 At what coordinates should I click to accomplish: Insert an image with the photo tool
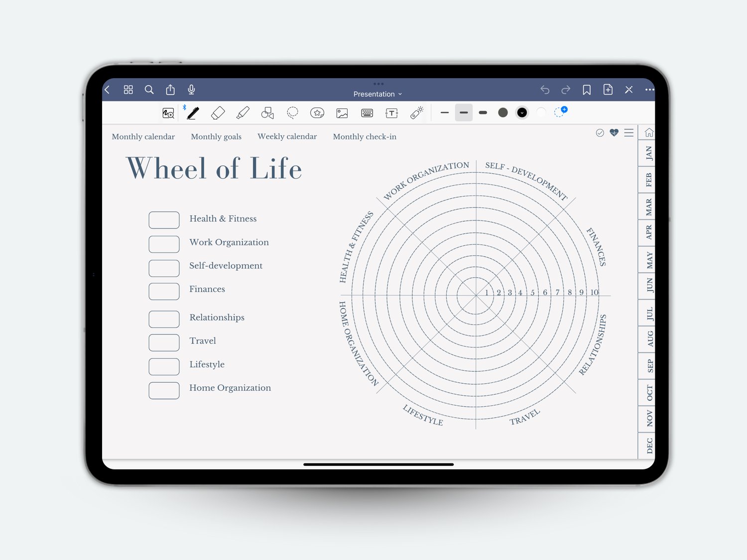[342, 113]
